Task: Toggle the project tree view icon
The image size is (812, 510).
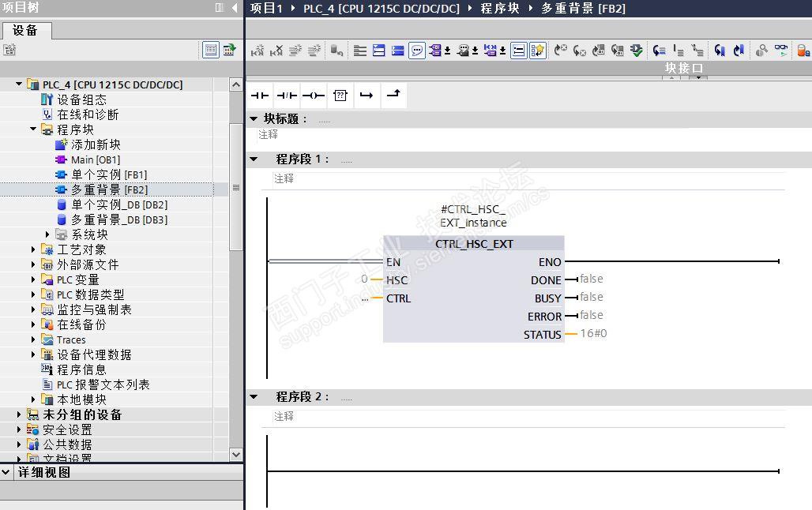Action: click(210, 50)
